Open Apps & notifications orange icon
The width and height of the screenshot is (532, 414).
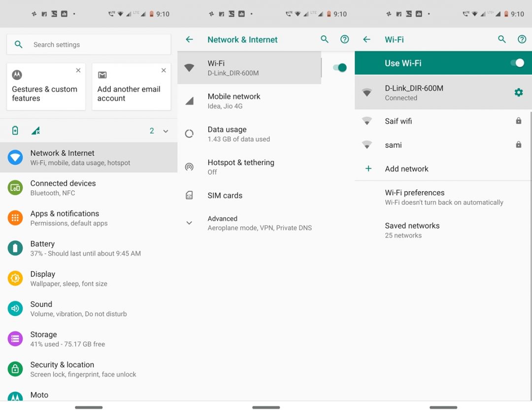pyautogui.click(x=15, y=218)
